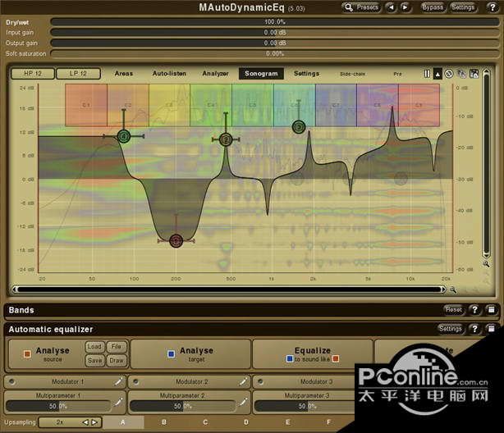Click the horizontal zoom magnifier icon
Viewport: 504px width, 433px height.
point(453,289)
